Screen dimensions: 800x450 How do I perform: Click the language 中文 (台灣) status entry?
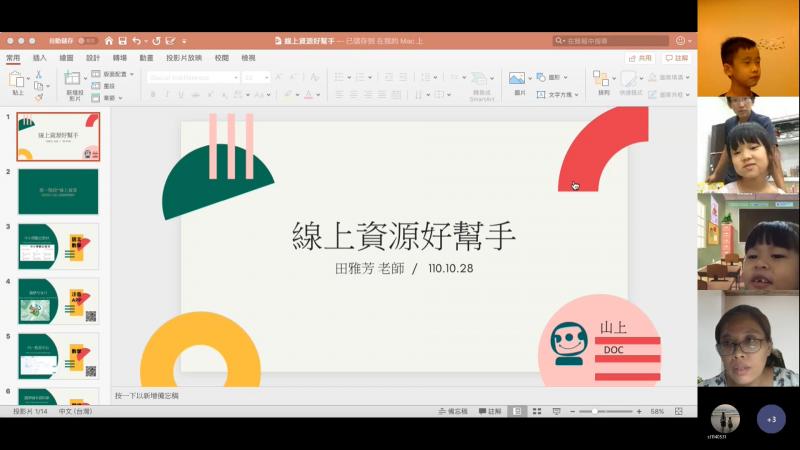pos(76,411)
